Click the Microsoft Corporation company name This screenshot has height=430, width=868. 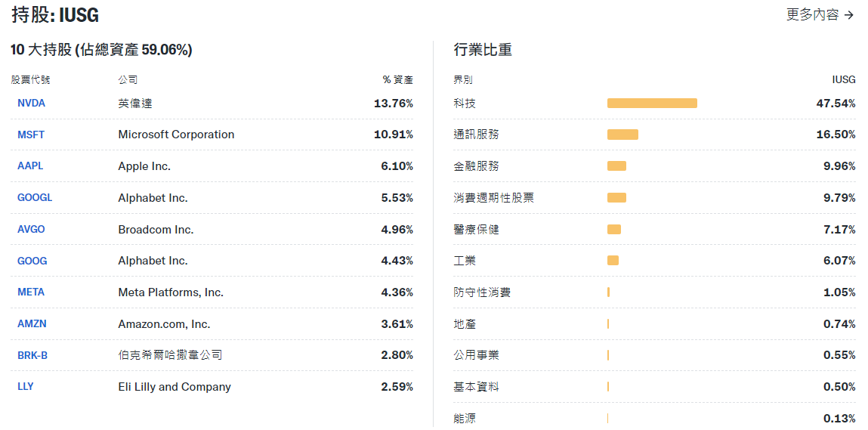click(176, 135)
